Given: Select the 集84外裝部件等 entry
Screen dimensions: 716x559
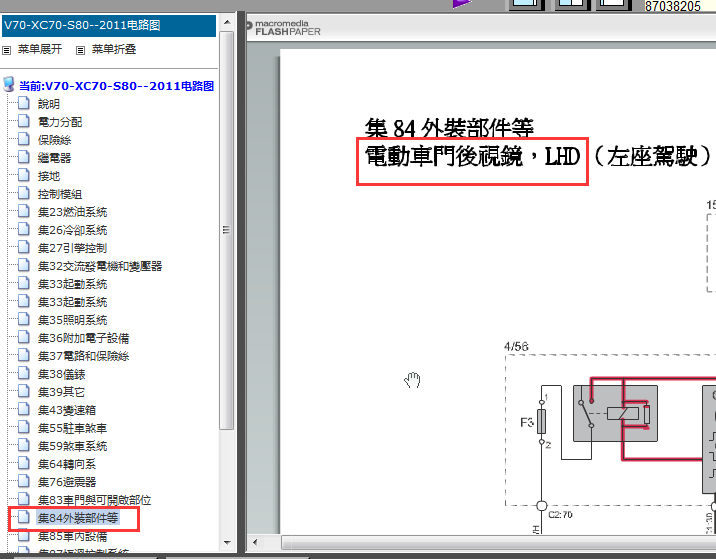Looking at the screenshot, I should (x=78, y=518).
